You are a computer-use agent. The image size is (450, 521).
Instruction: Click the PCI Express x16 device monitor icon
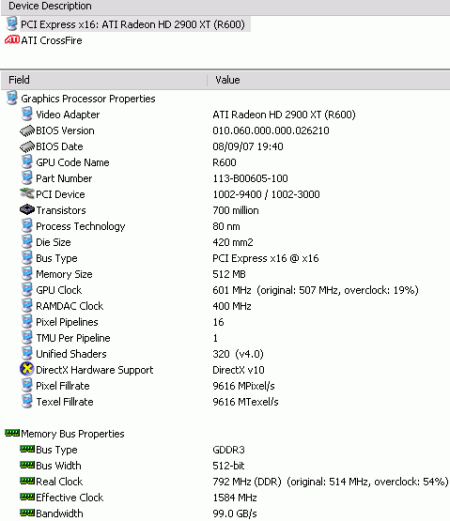click(12, 24)
